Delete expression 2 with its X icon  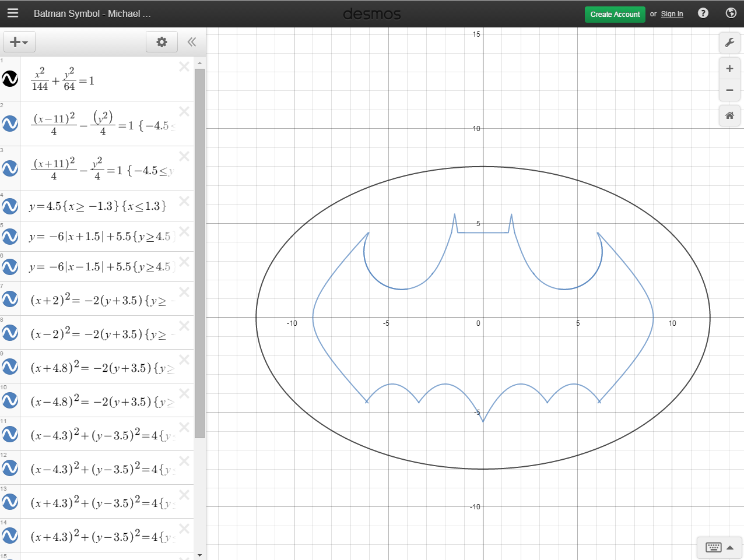[x=184, y=111]
